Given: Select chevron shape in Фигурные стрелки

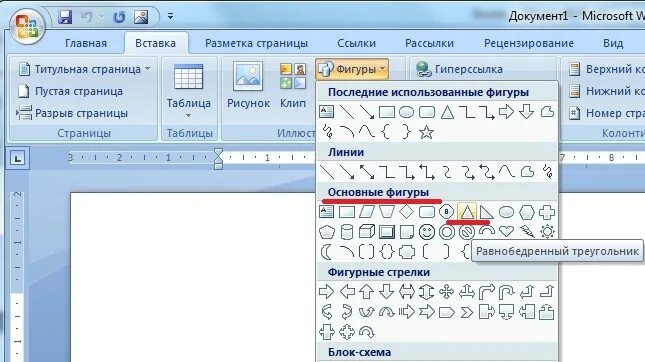Looking at the screenshot, I should pos(466,312).
